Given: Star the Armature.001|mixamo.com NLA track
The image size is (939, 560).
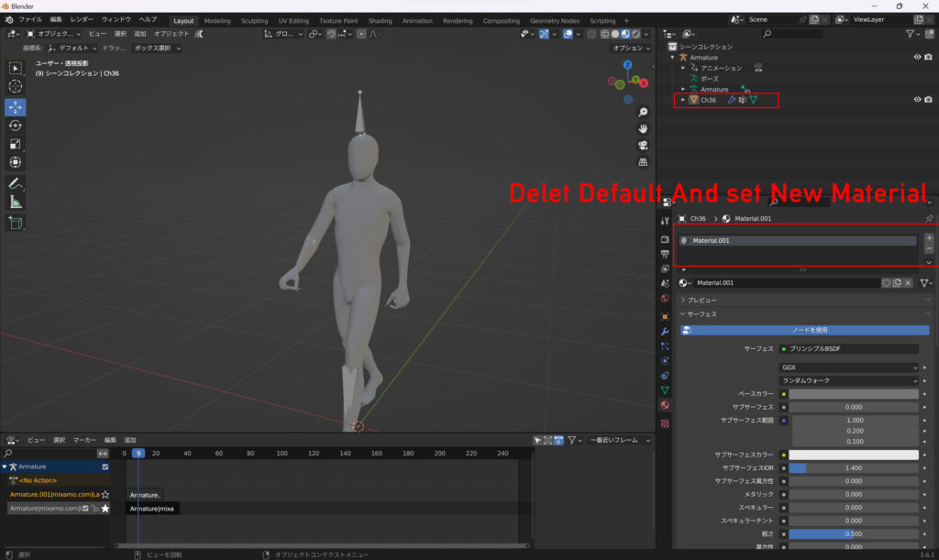Looking at the screenshot, I should point(105,495).
